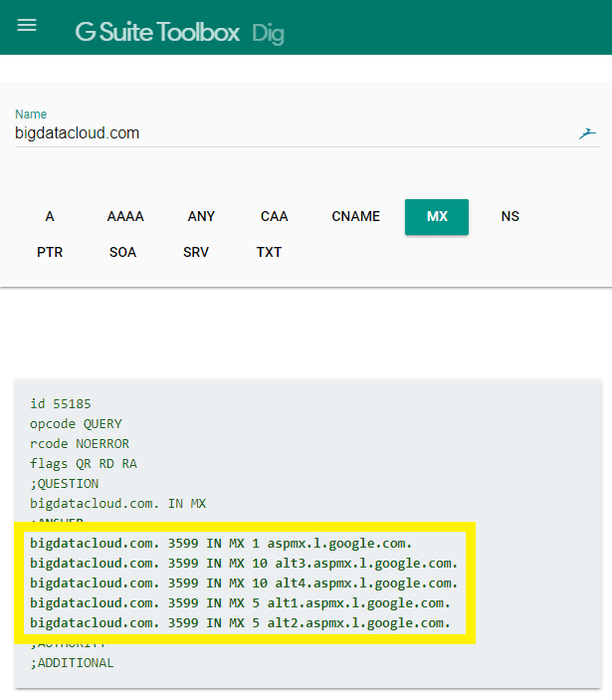
Task: Click the MX 1 aspmx.l.google.com record
Action: [x=221, y=544]
